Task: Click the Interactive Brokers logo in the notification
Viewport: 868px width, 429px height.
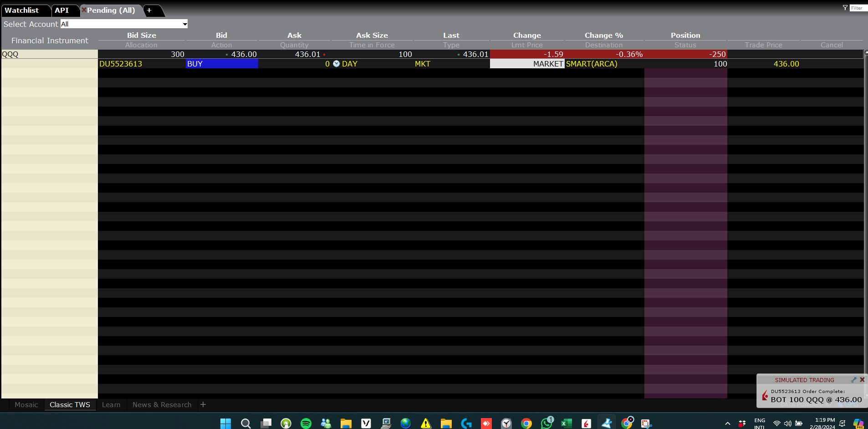Action: [765, 395]
